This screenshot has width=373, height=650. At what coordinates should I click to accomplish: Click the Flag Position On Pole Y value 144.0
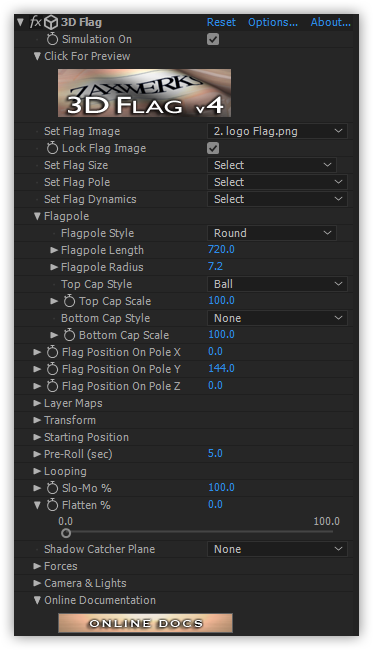click(221, 369)
